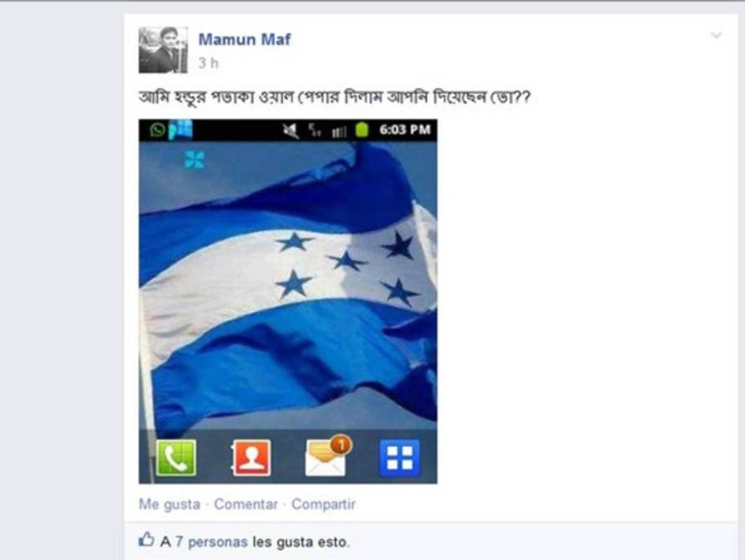Click the blue pinwheel widget icon
This screenshot has height=560, width=745.
coord(194,159)
